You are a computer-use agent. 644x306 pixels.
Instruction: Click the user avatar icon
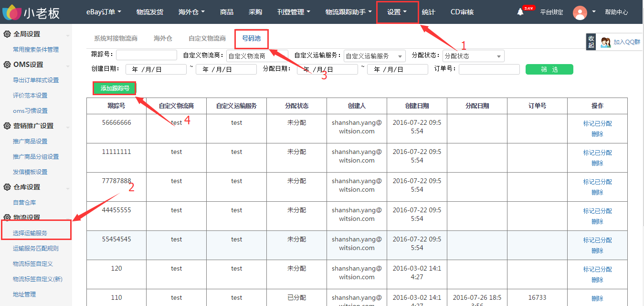pos(580,12)
